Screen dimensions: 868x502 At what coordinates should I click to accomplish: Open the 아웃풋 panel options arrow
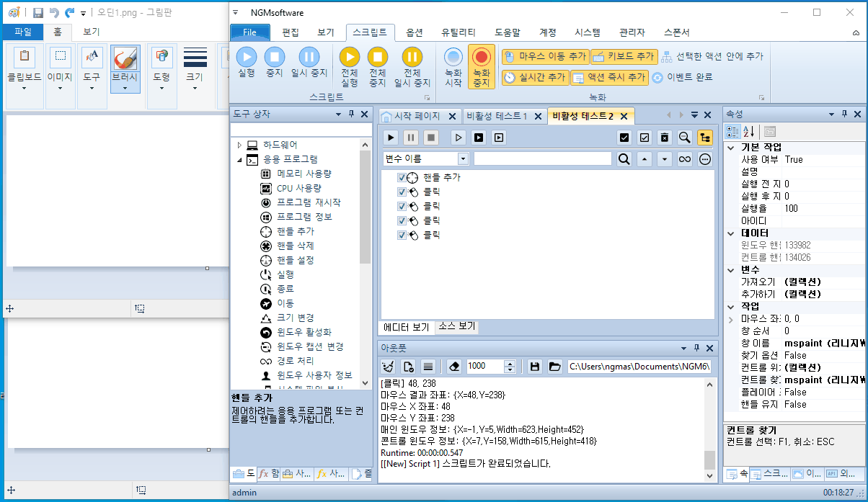683,347
